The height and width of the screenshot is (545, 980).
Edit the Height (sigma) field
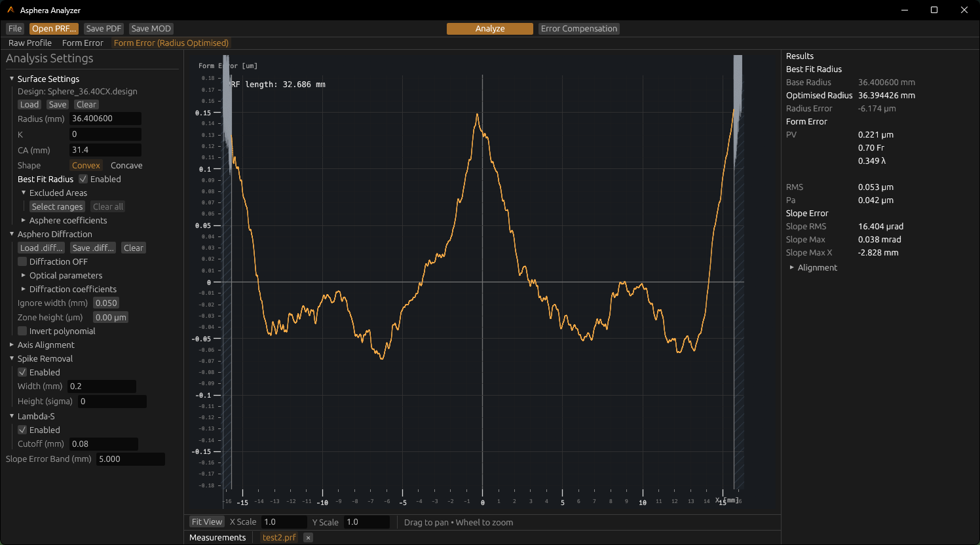112,402
